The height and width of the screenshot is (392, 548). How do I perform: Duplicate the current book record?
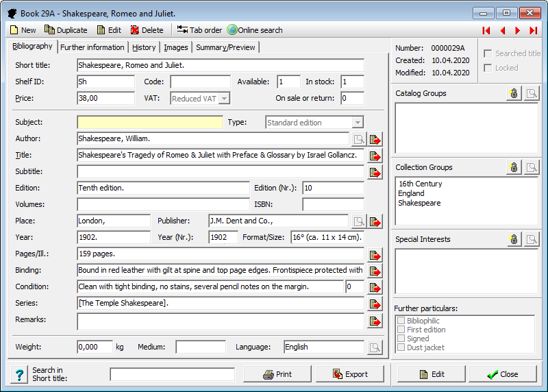[x=66, y=30]
